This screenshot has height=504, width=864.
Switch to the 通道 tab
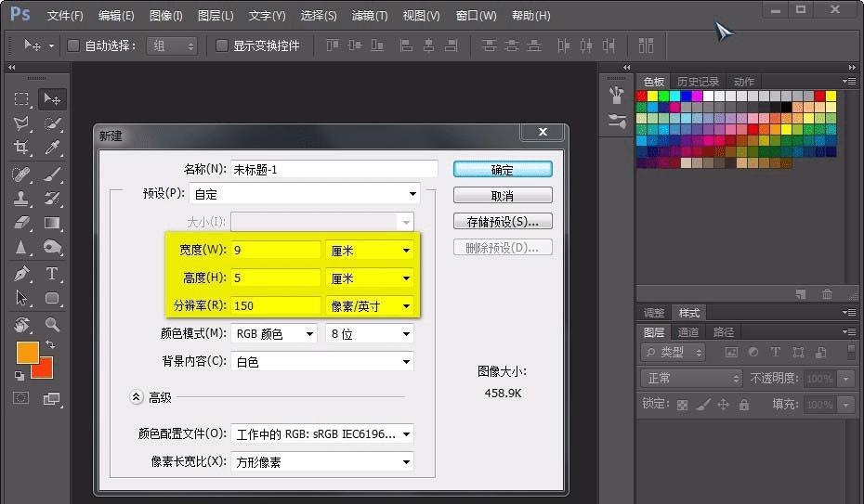tap(688, 332)
